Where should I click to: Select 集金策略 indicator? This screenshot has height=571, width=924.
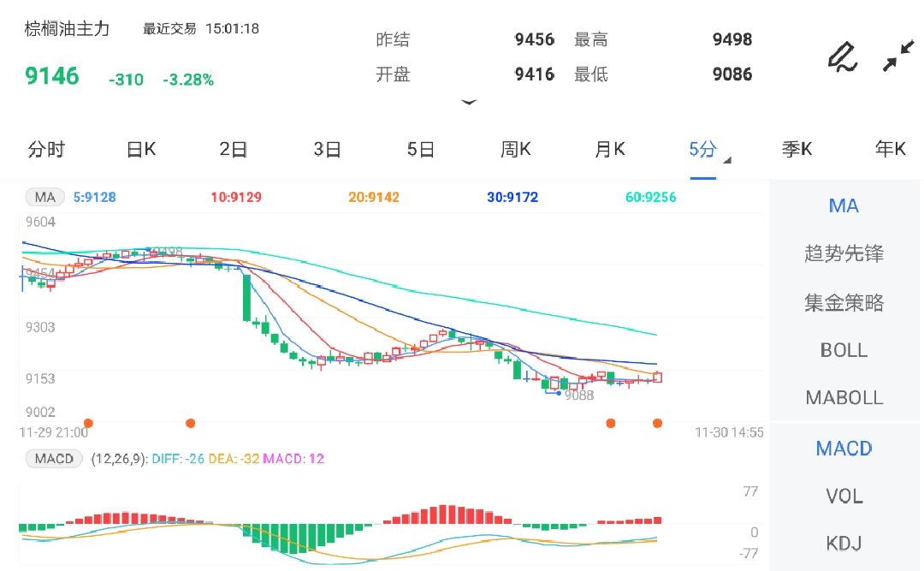[844, 303]
